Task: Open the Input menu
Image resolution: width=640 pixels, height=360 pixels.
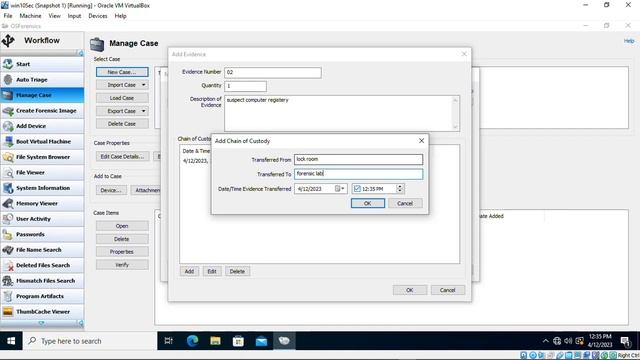Action: click(74, 16)
